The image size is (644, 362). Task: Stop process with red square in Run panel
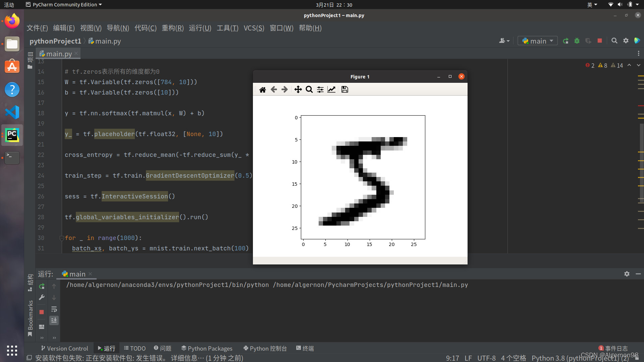[42, 312]
